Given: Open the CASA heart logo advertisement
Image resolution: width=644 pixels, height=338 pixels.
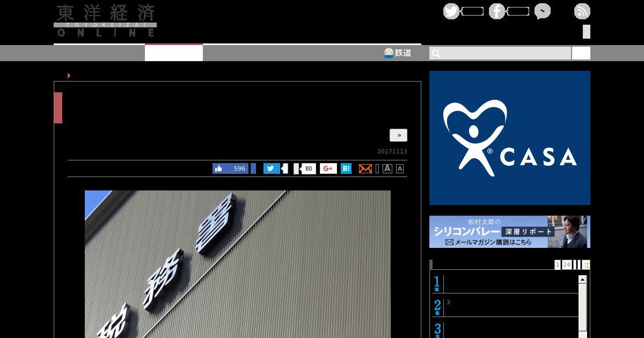Looking at the screenshot, I should coord(510,138).
